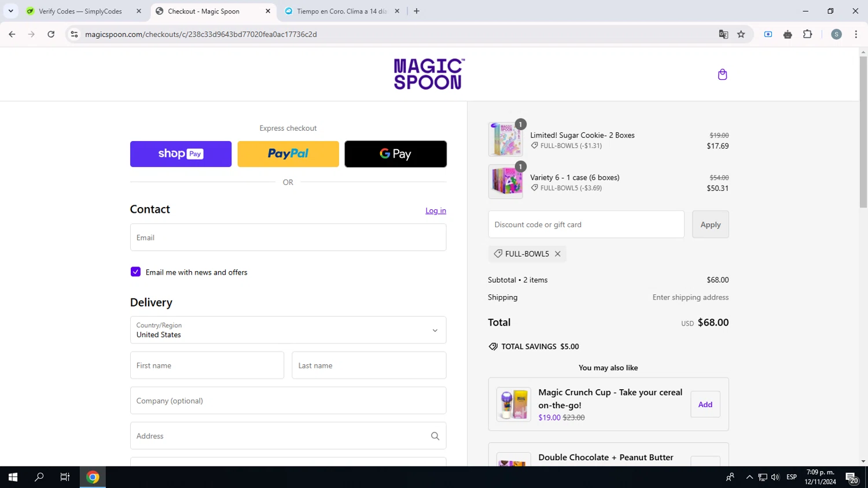Pay with the PayPal button
The width and height of the screenshot is (868, 488).
pyautogui.click(x=288, y=154)
